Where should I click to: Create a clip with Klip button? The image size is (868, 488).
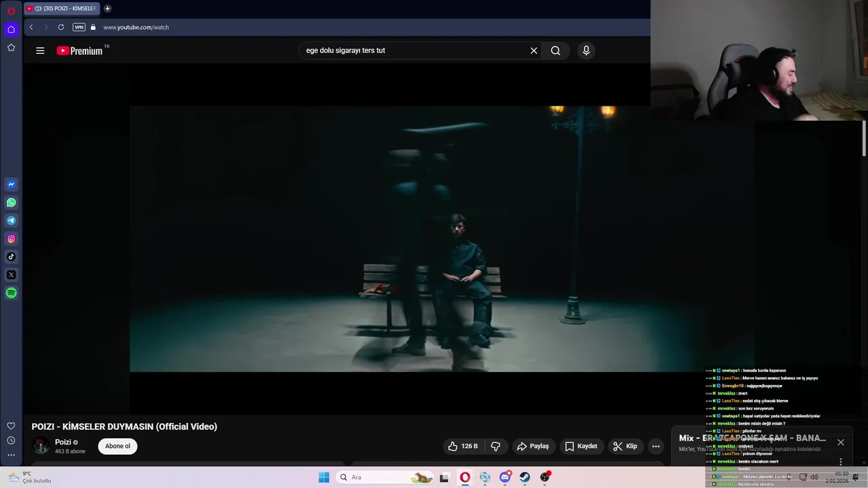625,446
